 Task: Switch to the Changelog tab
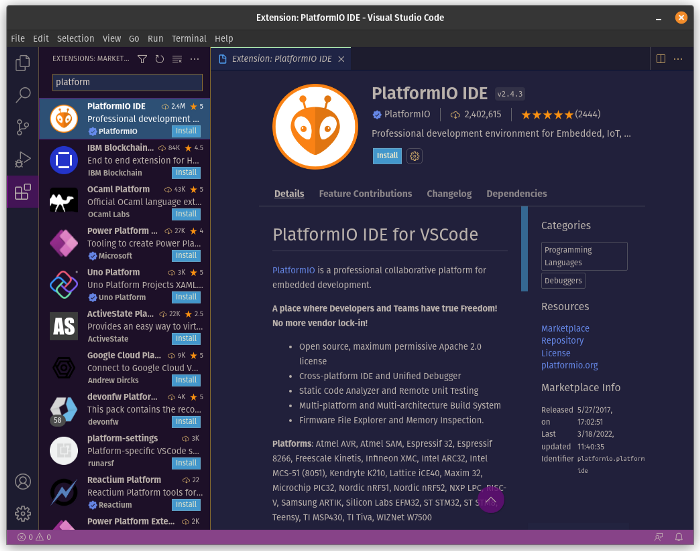[449, 194]
